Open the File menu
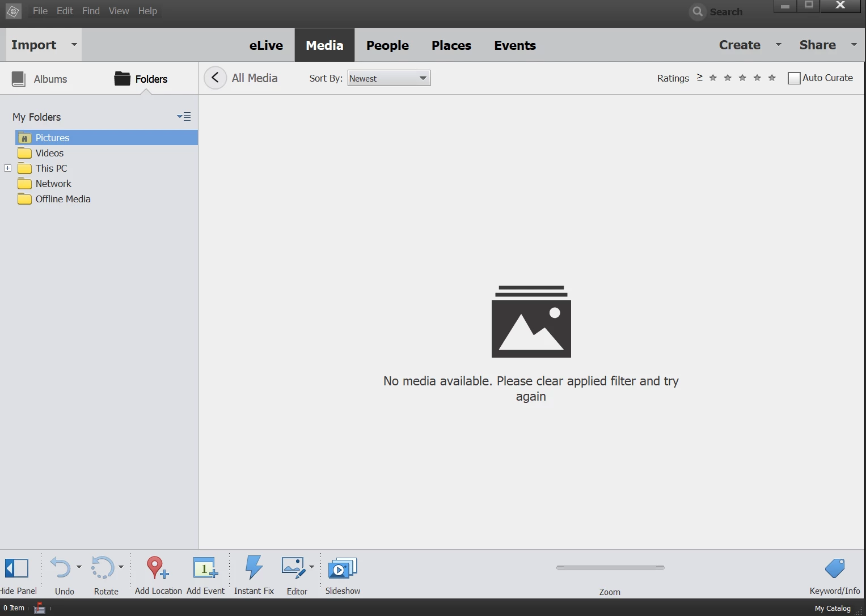866x616 pixels. point(40,11)
